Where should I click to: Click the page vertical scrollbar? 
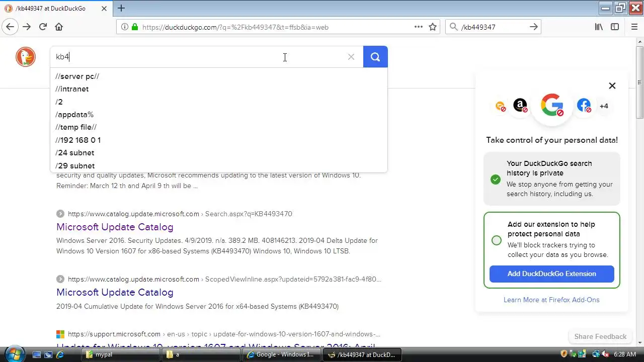tap(639, 82)
